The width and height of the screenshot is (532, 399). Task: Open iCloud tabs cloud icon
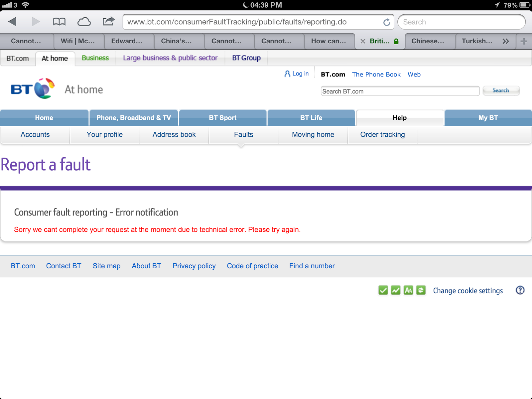coord(84,22)
